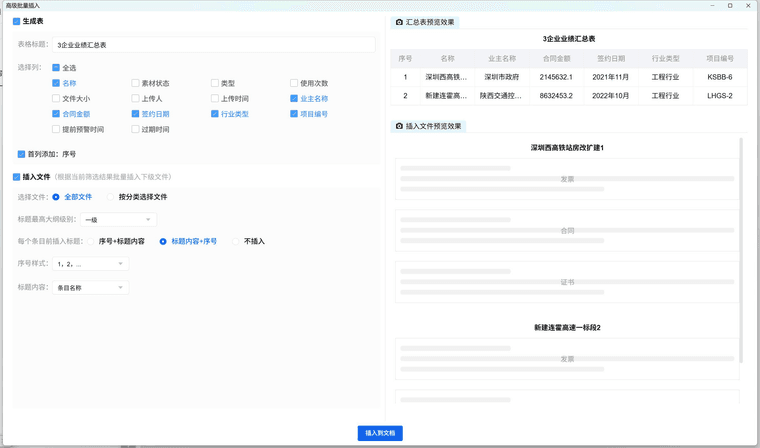Click the 汇总表预览效果 tab

[425, 22]
